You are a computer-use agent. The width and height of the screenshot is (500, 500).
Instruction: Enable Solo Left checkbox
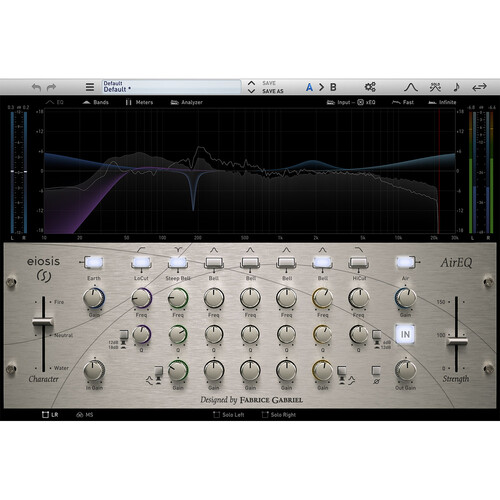click(x=229, y=415)
